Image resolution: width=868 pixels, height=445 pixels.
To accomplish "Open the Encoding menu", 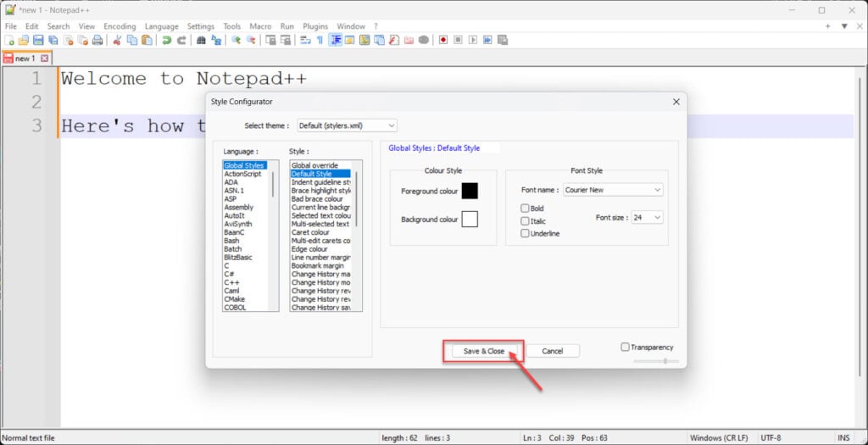I will [x=120, y=26].
